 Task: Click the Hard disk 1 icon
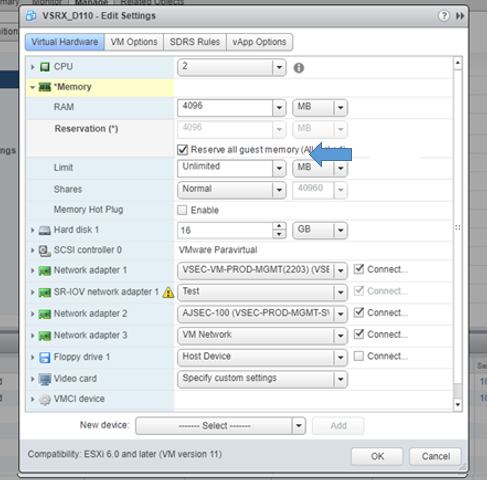[44, 230]
